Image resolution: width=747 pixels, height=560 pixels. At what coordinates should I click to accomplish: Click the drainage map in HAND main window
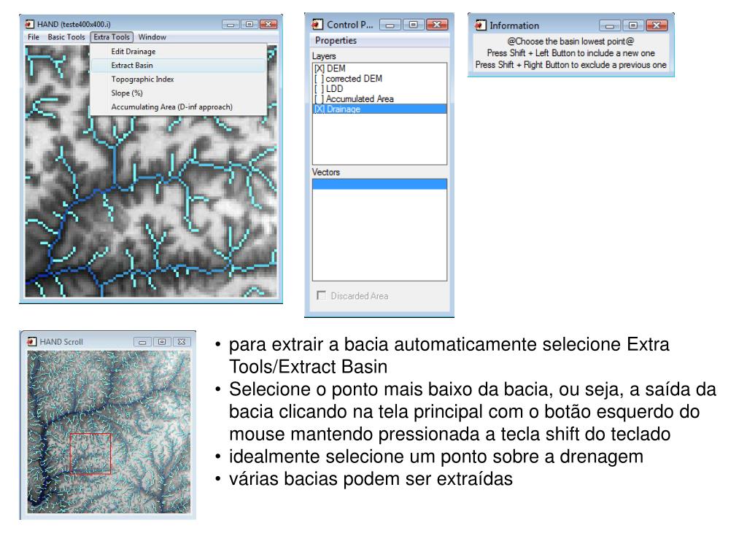(151, 171)
